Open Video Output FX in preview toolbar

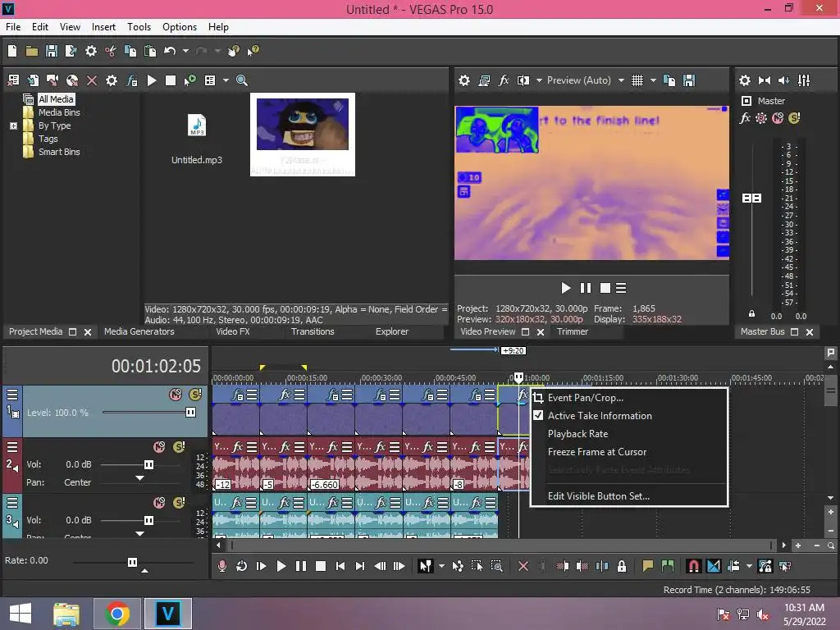coord(504,80)
